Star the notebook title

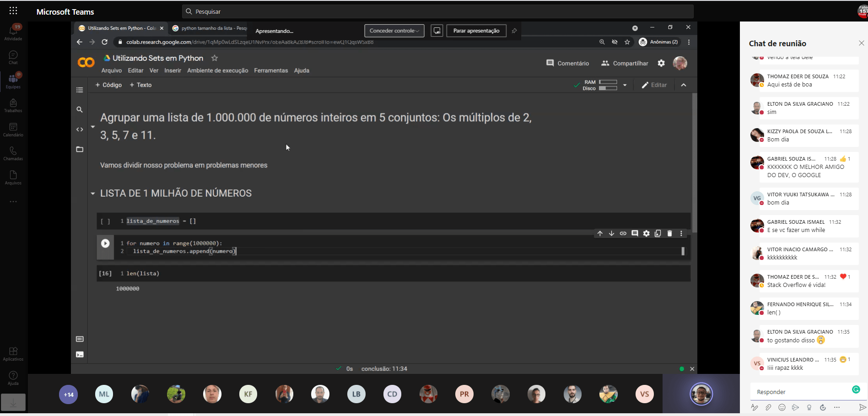click(215, 58)
